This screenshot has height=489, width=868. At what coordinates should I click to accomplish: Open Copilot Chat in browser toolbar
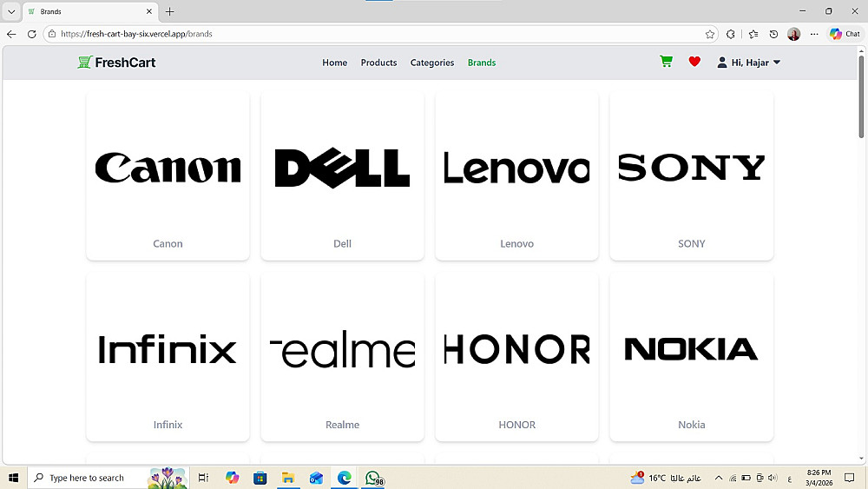(x=845, y=34)
